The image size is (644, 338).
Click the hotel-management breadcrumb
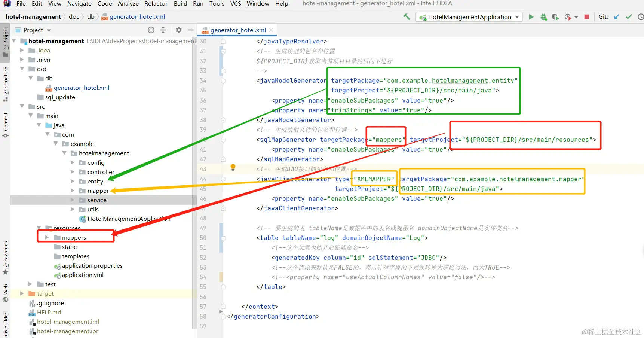[33, 17]
